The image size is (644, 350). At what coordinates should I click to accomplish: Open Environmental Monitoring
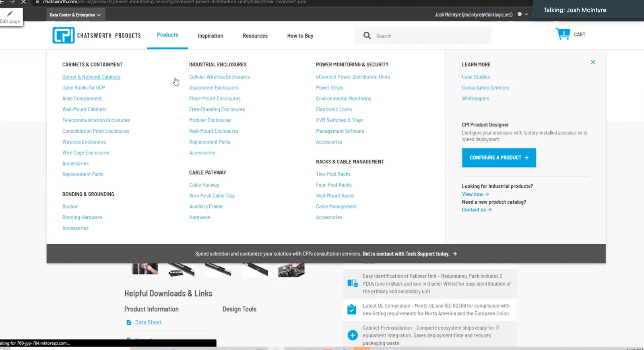point(344,99)
